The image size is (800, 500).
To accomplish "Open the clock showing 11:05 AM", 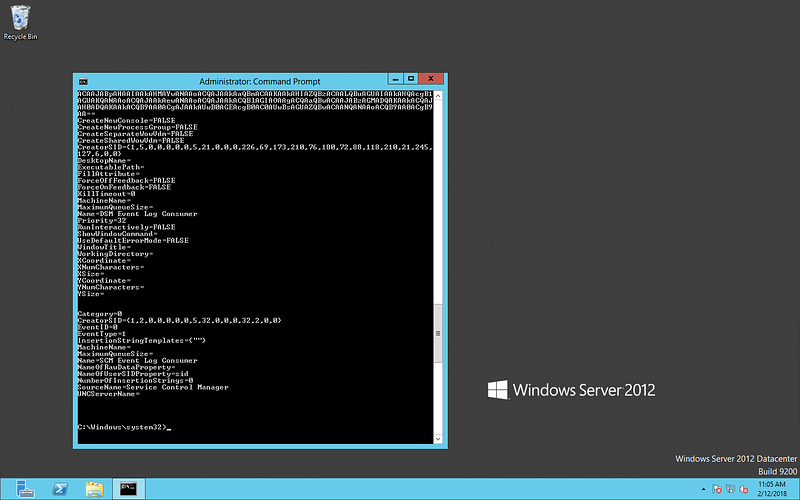I will [771, 489].
